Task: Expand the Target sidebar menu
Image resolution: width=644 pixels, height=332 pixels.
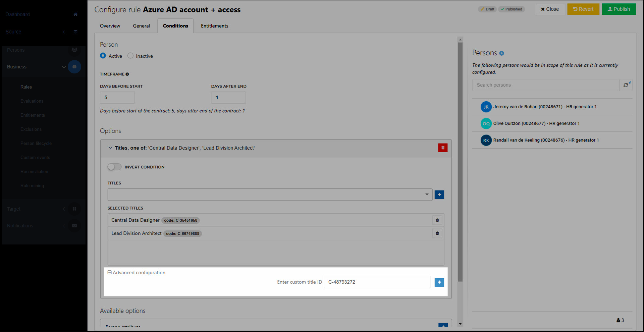Action: 64,209
